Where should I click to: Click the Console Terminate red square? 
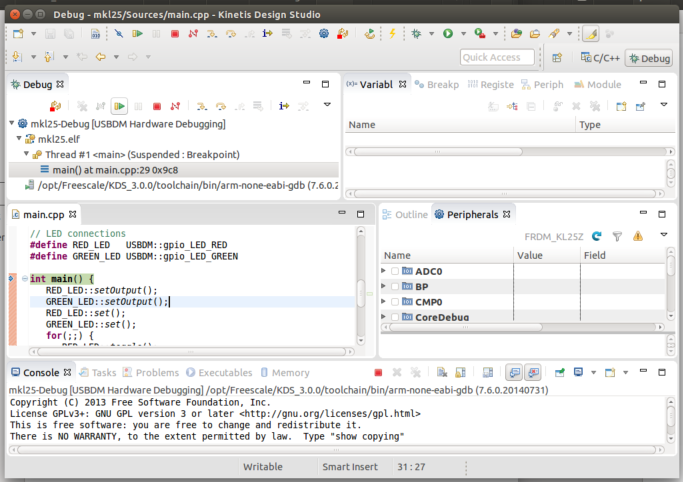pyautogui.click(x=378, y=372)
